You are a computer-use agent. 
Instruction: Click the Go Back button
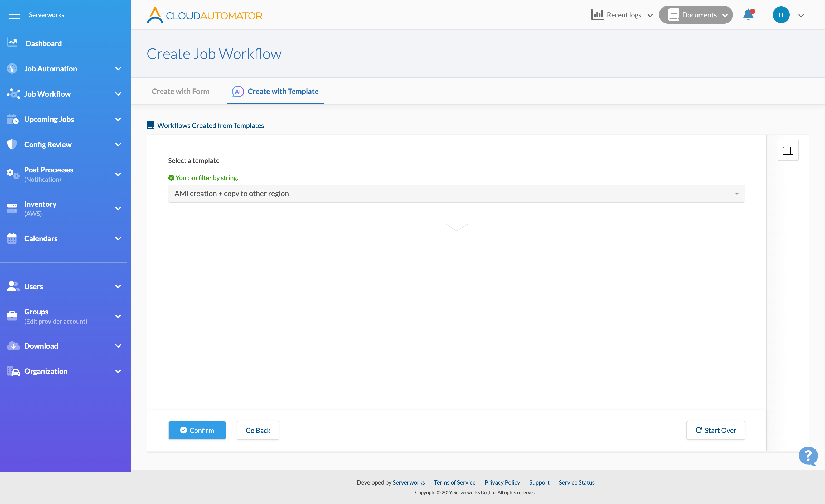tap(258, 431)
